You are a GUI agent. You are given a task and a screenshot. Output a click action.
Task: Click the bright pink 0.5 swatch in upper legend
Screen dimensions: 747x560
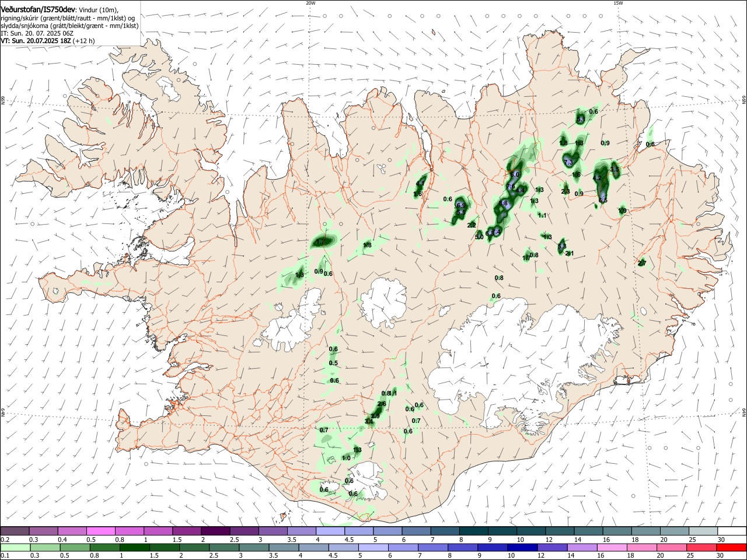click(x=100, y=531)
